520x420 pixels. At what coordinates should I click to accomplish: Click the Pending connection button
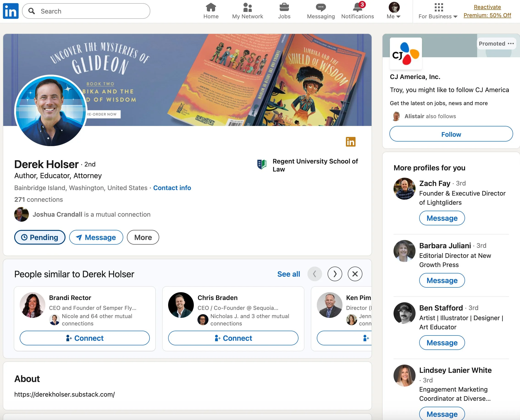[x=40, y=237]
